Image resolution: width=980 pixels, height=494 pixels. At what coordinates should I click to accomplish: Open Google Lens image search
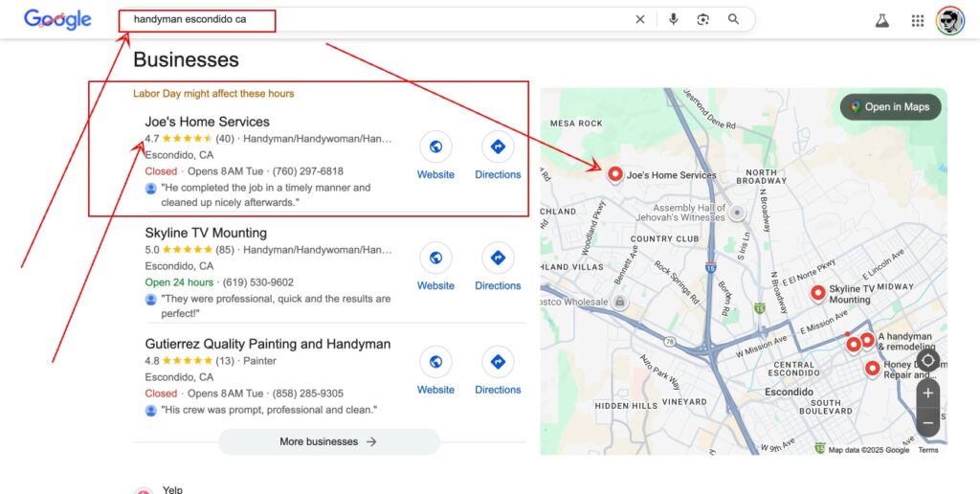(703, 19)
